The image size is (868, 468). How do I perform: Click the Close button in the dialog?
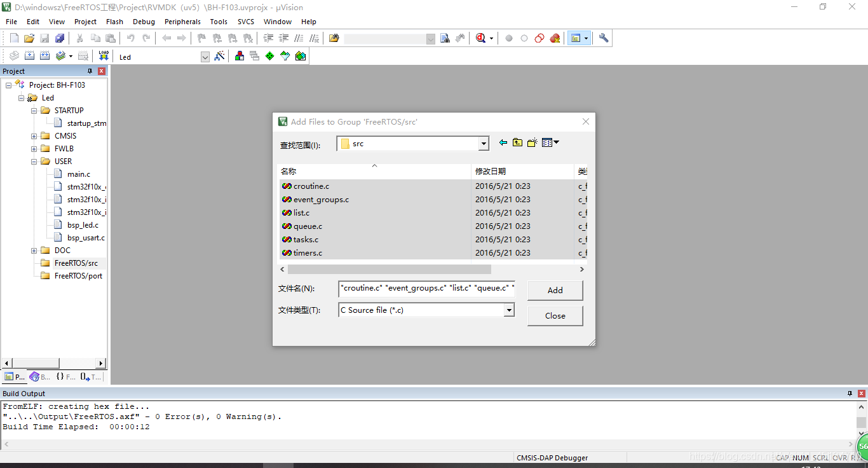point(554,315)
